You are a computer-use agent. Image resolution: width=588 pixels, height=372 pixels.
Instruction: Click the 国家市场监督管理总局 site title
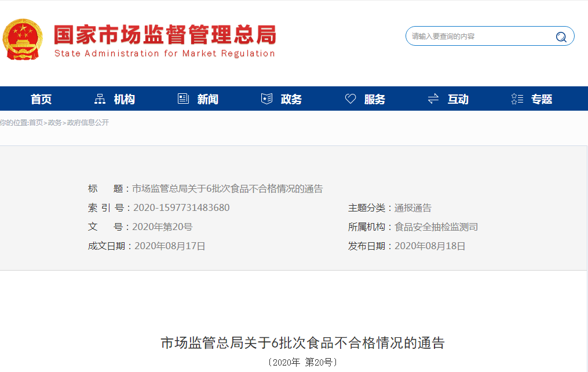point(165,35)
